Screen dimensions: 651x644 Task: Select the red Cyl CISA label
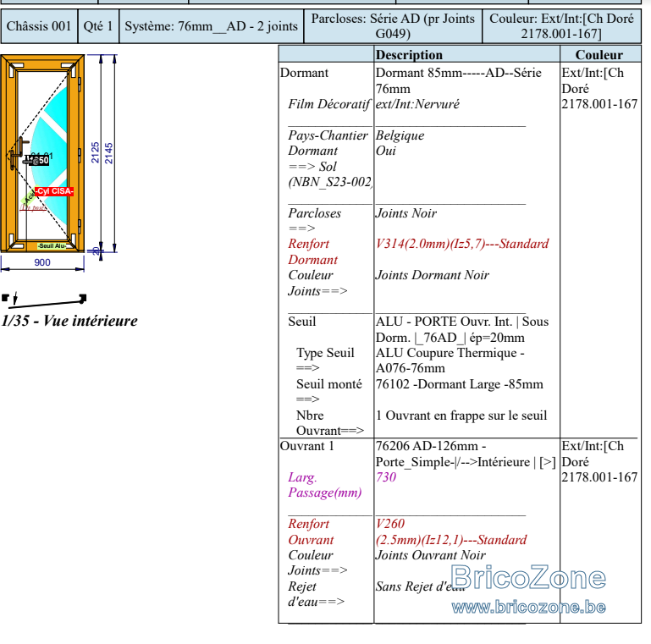[x=54, y=191]
